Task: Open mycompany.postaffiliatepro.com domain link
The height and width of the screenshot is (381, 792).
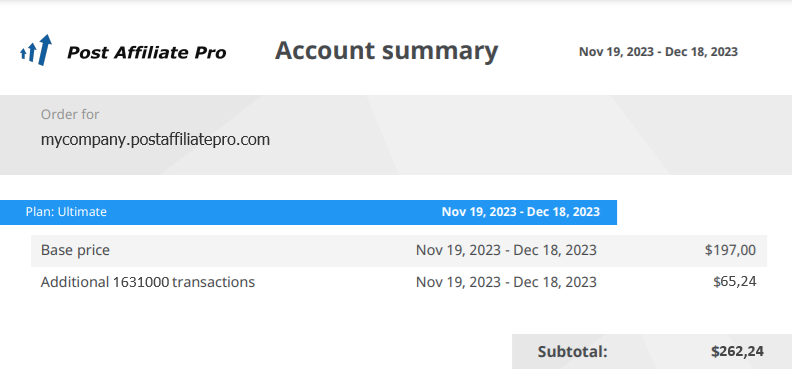Action: point(155,139)
